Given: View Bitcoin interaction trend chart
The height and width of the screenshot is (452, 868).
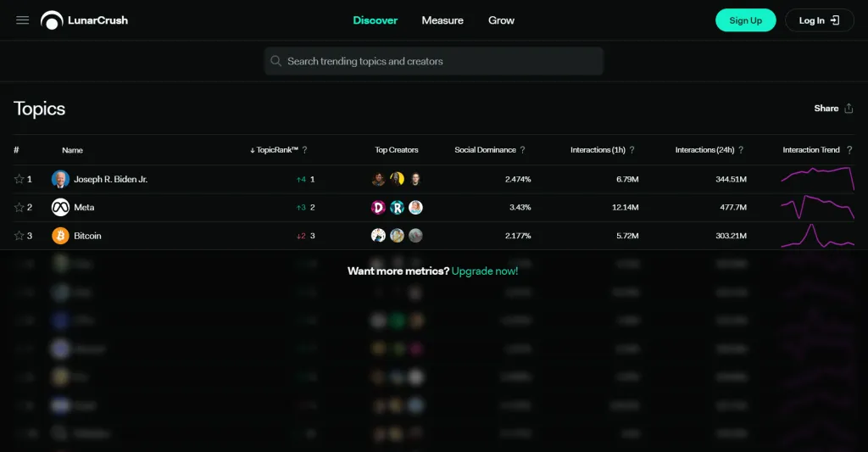Looking at the screenshot, I should point(817,236).
